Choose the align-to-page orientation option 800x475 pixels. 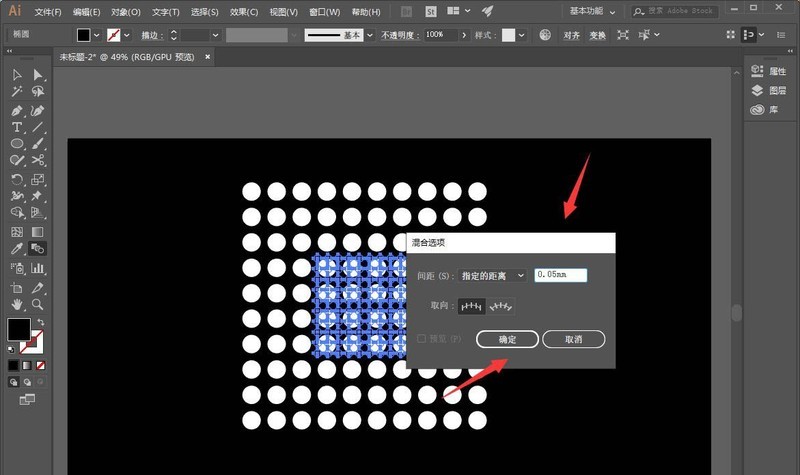click(470, 307)
